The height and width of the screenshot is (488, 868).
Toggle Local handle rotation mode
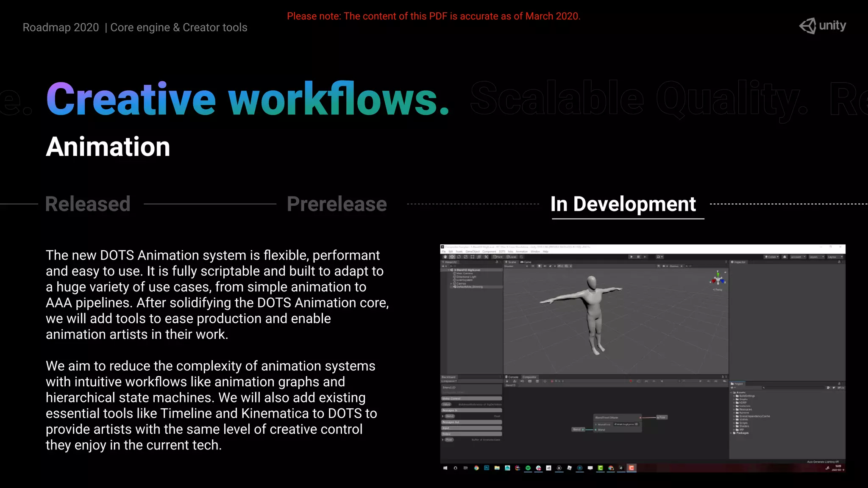pos(511,257)
